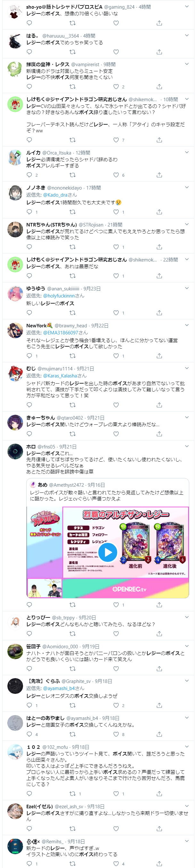196x868 pixels.
Task: Reply to sho-yo's tweet about Reggie's voice
Action: (x=29, y=23)
